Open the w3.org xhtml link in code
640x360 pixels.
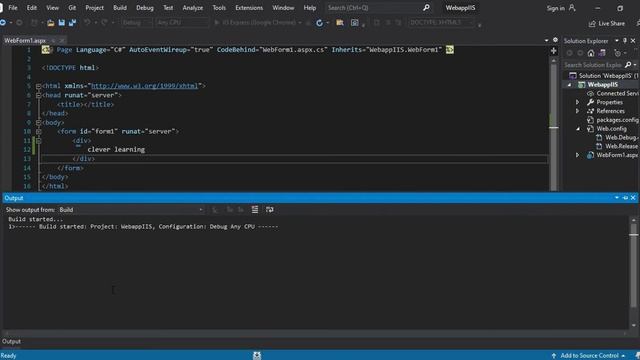(144, 86)
